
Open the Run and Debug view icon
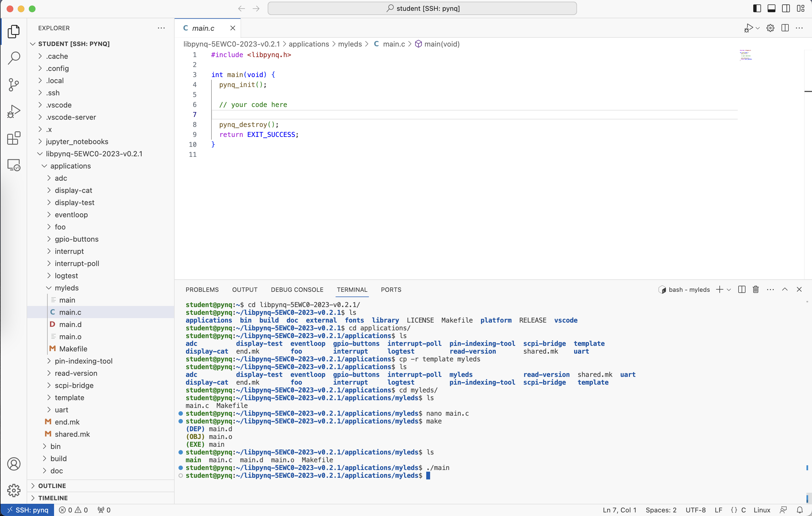coord(14,111)
